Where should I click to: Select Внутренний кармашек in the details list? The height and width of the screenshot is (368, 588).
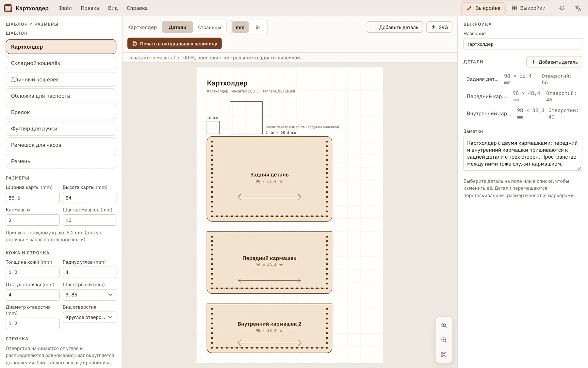523,114
